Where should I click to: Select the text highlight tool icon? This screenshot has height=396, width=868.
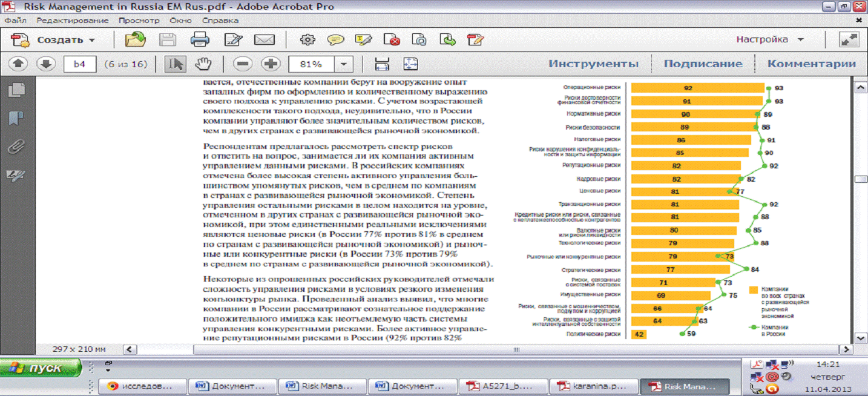[363, 40]
